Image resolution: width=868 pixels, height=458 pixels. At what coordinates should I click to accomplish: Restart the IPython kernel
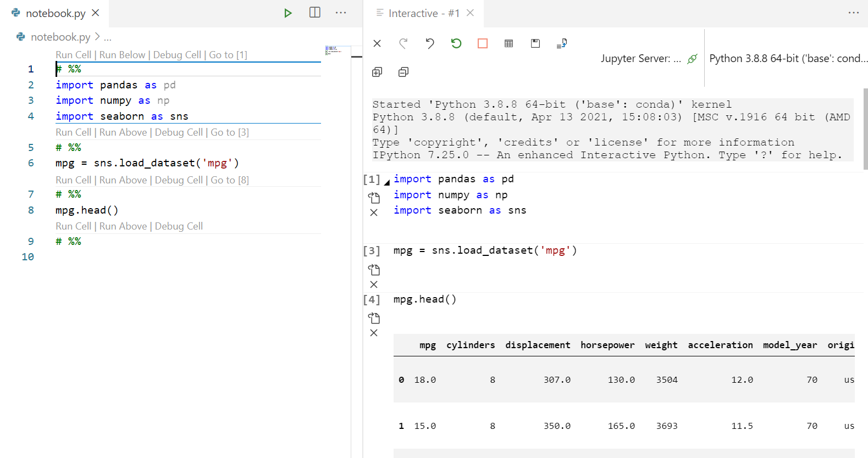(456, 43)
